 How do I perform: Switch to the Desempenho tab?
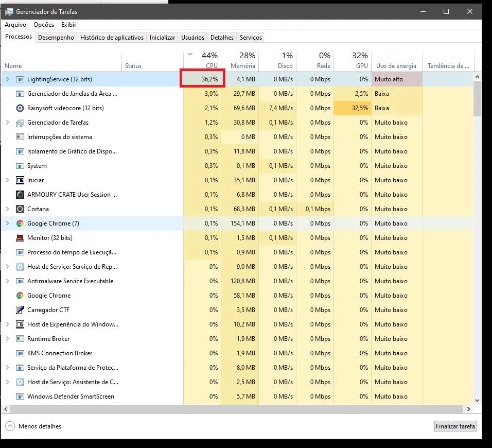point(56,38)
